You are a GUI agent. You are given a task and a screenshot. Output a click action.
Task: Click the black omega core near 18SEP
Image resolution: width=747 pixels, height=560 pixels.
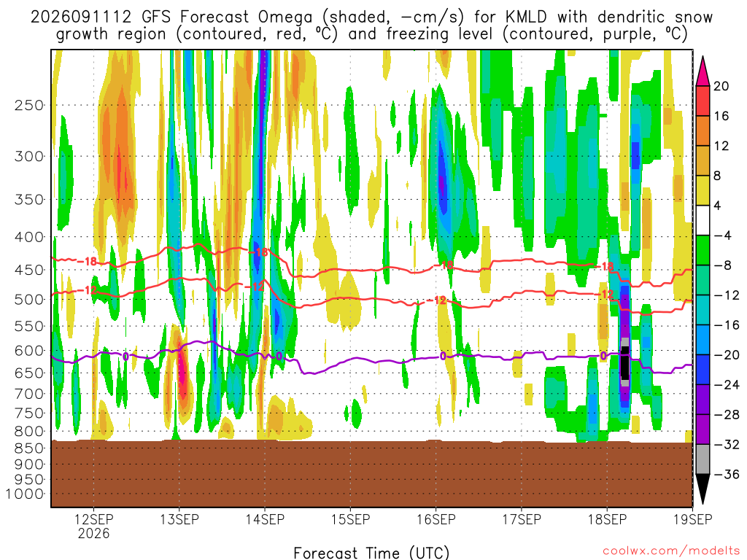click(x=624, y=363)
